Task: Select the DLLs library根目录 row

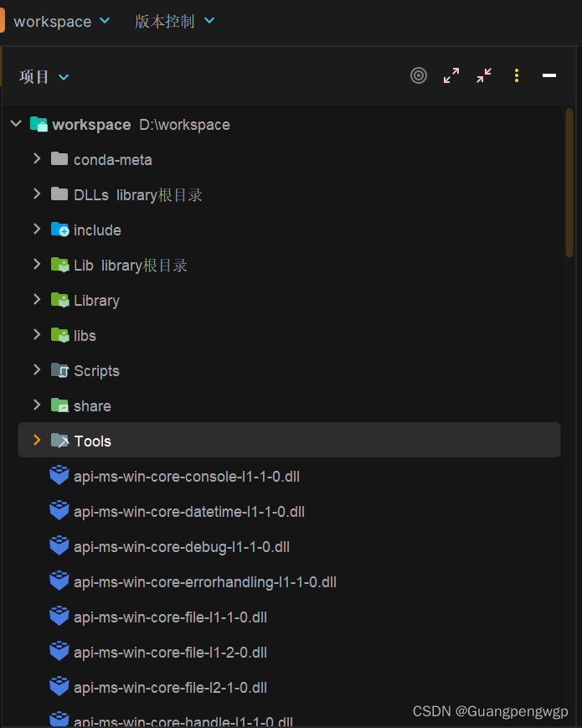Action: [289, 194]
